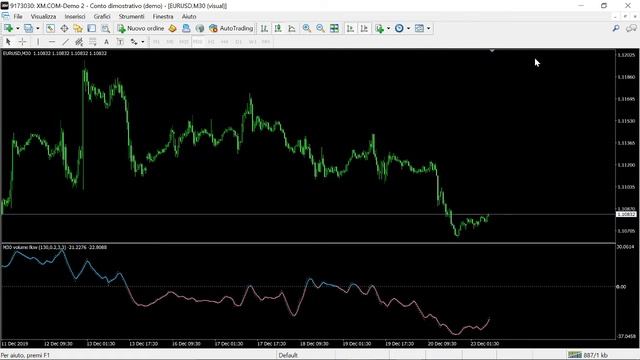Viewport: 640px width, 360px height.
Task: Click the chart shift triangle marker
Action: click(492, 51)
